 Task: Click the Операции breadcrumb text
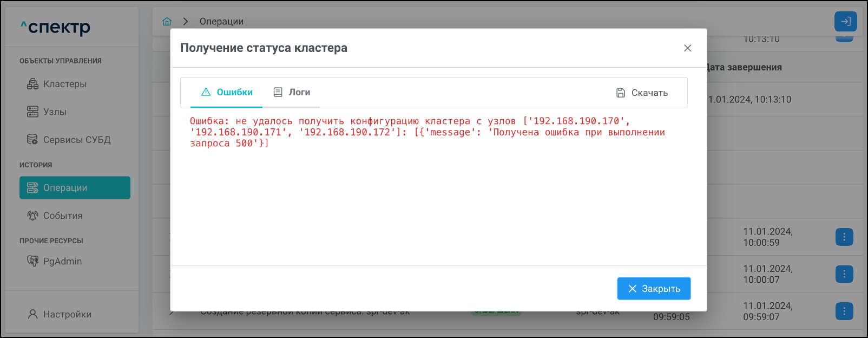point(221,22)
